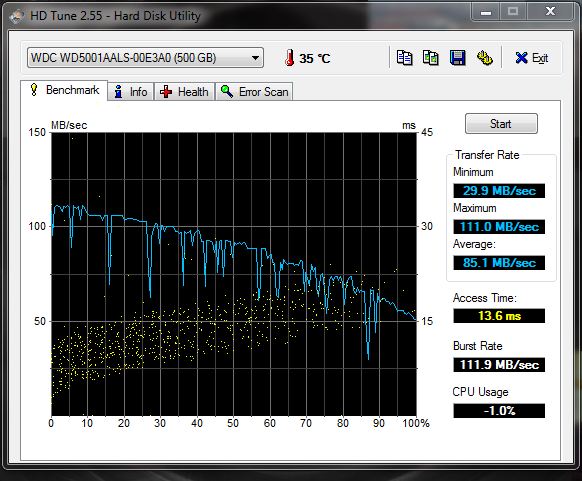
Task: Minimize the HD Tune window
Action: click(485, 13)
